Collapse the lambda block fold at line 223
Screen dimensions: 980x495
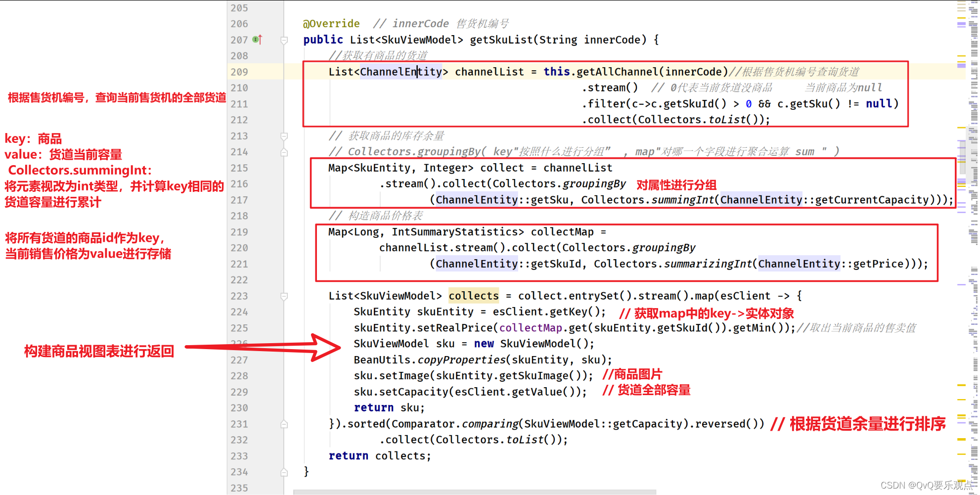coord(284,296)
